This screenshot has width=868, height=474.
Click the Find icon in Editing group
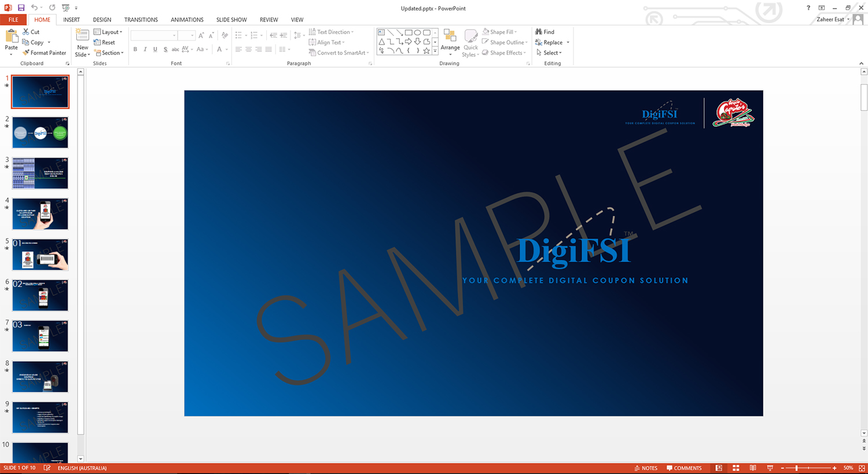point(547,32)
